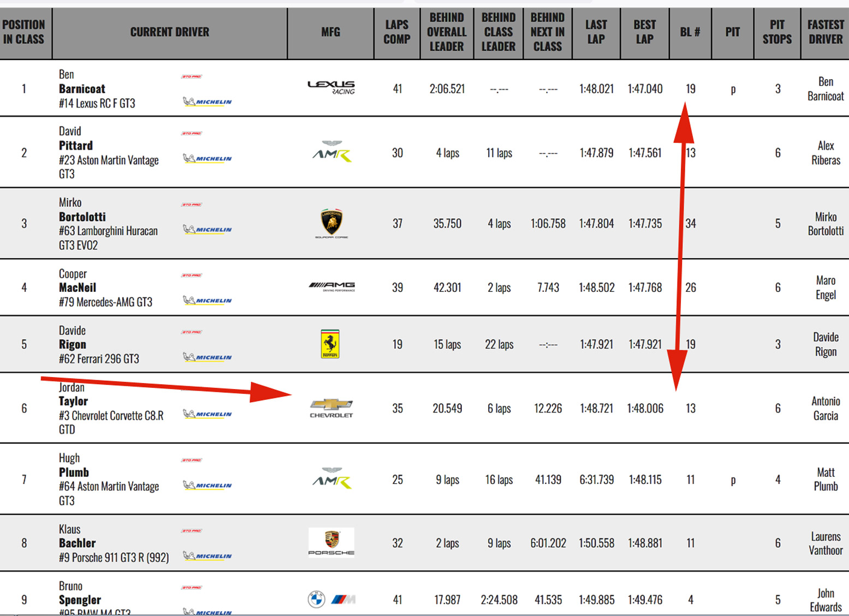Open driver Mirko Bortolotti's name in the Current Driver column

82,217
